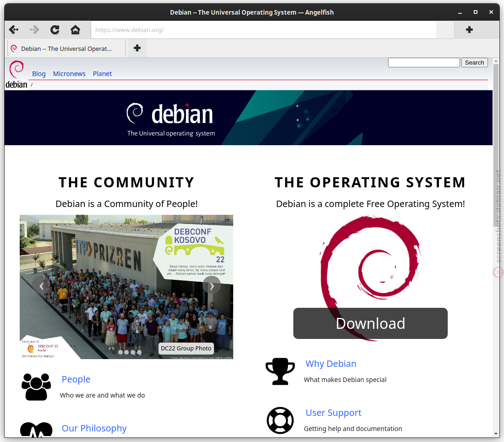The image size is (504, 442).
Task: Click the People group icon
Action: pyautogui.click(x=36, y=387)
